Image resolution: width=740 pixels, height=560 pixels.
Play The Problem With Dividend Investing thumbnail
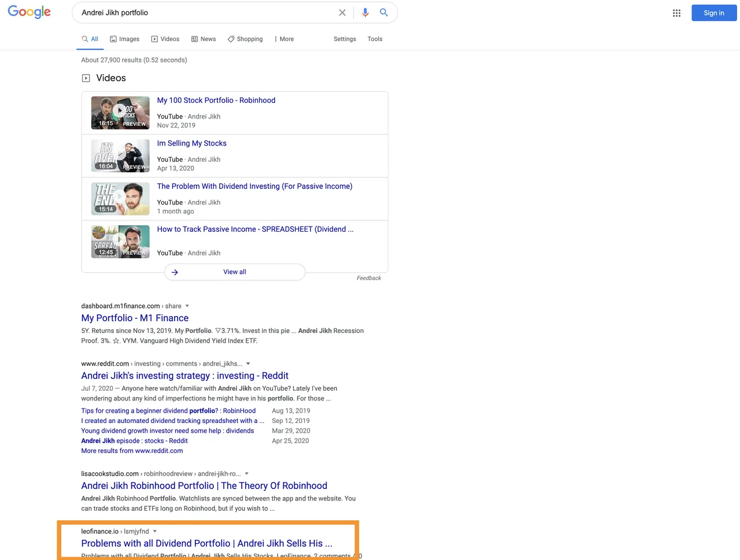[120, 199]
